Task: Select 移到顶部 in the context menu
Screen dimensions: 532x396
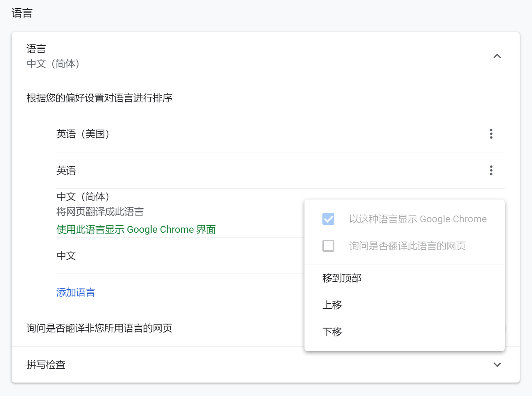Action: pos(341,278)
